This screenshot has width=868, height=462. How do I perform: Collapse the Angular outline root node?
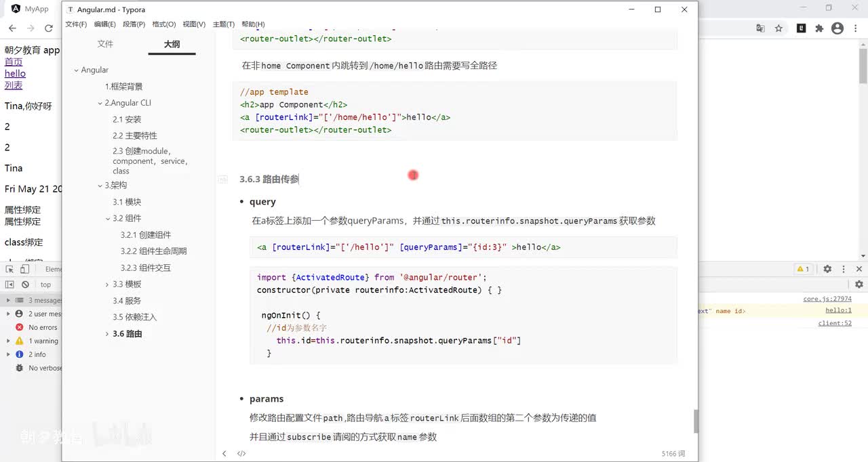[76, 70]
